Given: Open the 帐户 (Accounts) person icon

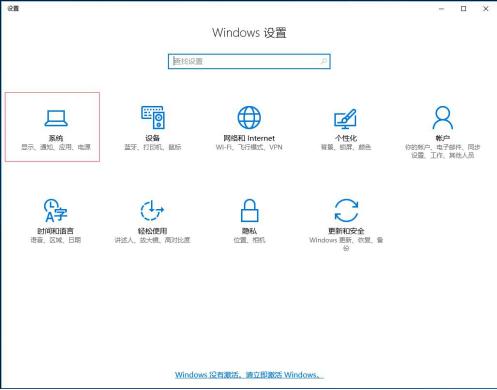Looking at the screenshot, I should (443, 117).
